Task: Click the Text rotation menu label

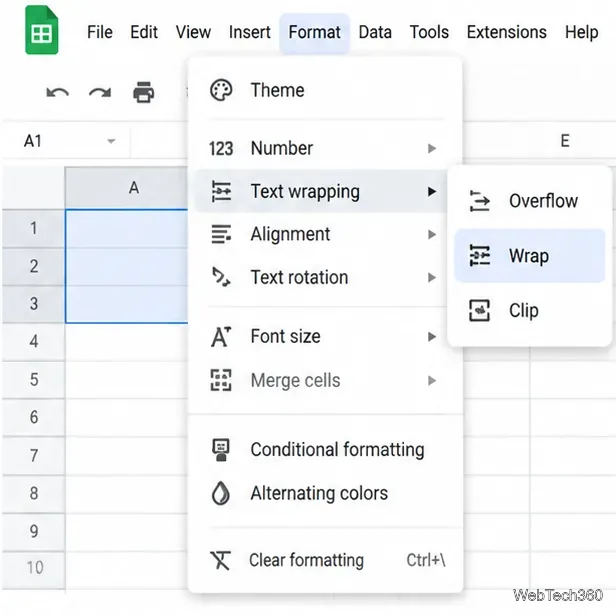Action: (x=299, y=277)
